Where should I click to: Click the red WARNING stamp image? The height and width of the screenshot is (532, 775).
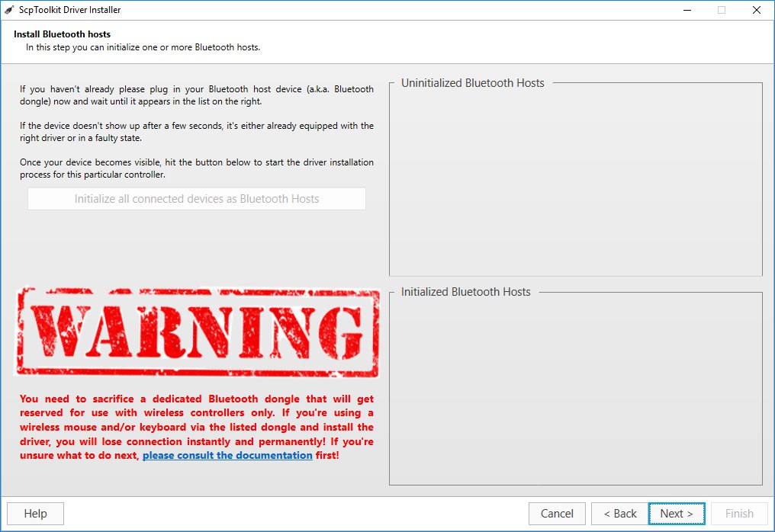pyautogui.click(x=198, y=333)
